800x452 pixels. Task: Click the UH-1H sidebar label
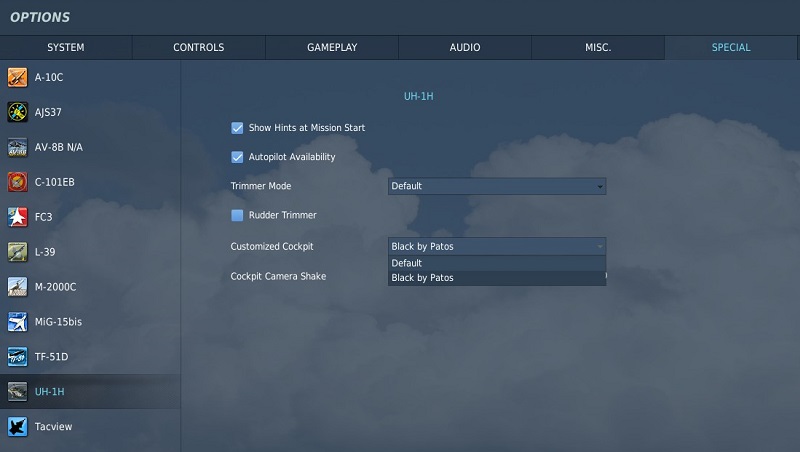(x=49, y=392)
